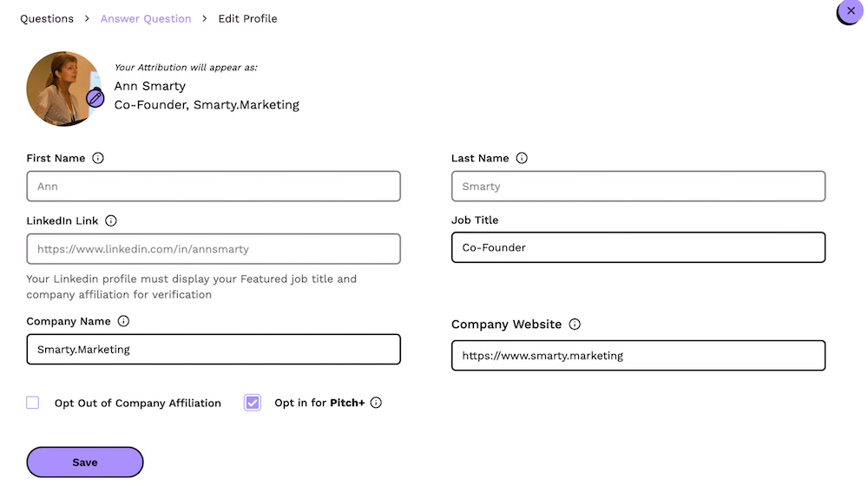Uncheck the Opt in for Pitch+ checkbox
Viewport: 868px width, 486px height.
coord(253,403)
